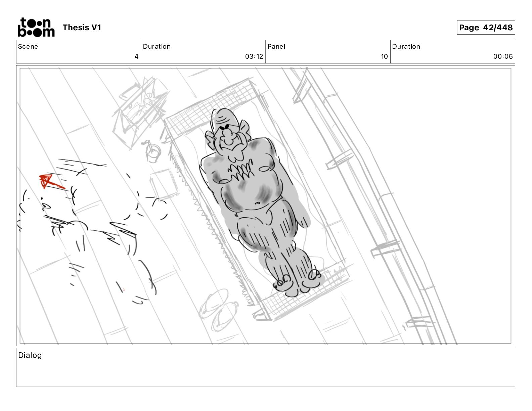Select the scene duration value 03:12

254,56
